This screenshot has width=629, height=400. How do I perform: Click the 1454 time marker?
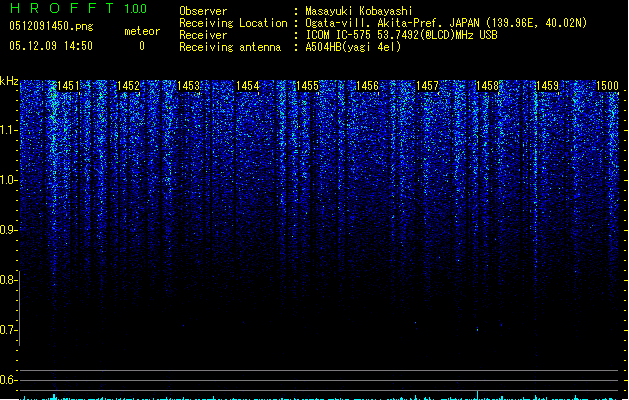pos(248,86)
